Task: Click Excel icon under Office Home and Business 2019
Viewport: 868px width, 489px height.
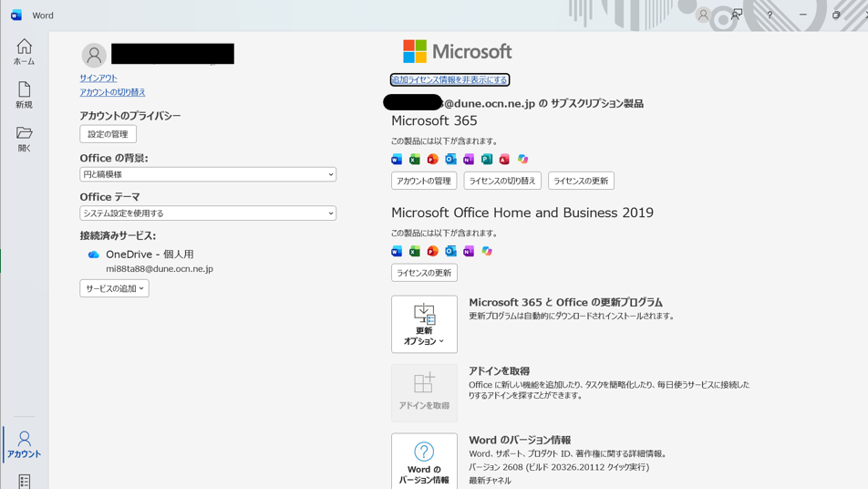Action: 415,252
